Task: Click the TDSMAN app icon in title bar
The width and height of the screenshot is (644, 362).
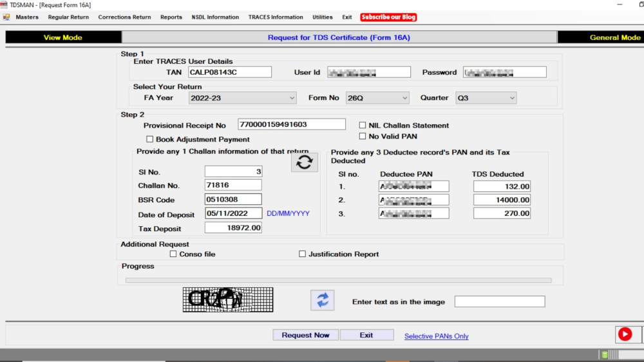Action: click(x=5, y=5)
